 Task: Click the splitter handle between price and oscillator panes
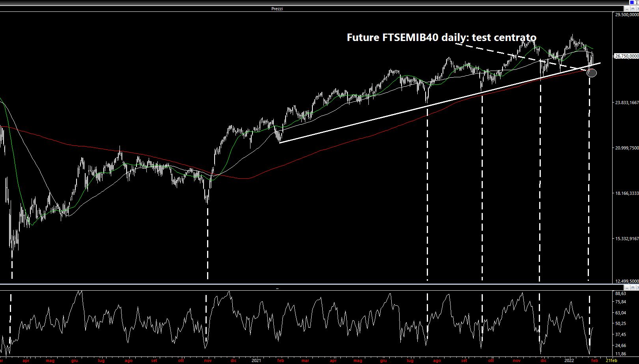pos(277,288)
